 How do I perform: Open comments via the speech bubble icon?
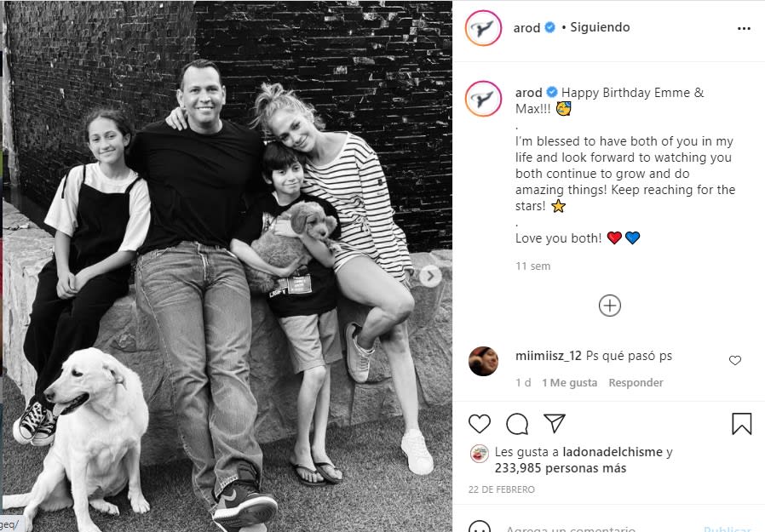click(517, 424)
